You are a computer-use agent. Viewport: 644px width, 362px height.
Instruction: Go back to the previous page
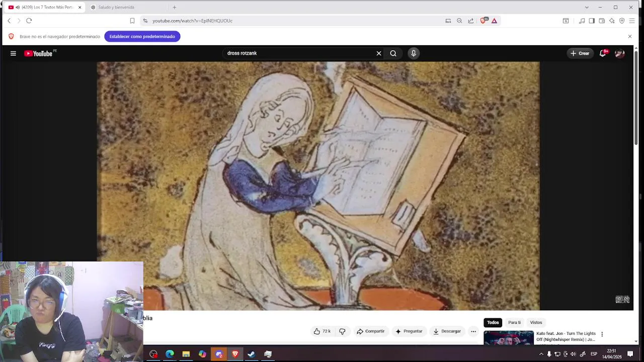pos(9,21)
